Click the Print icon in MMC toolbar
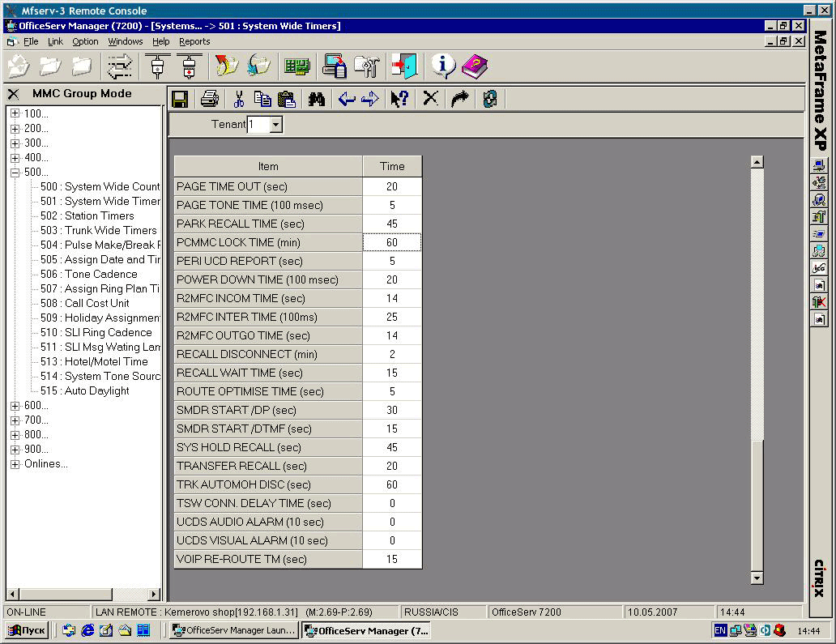 (210, 99)
